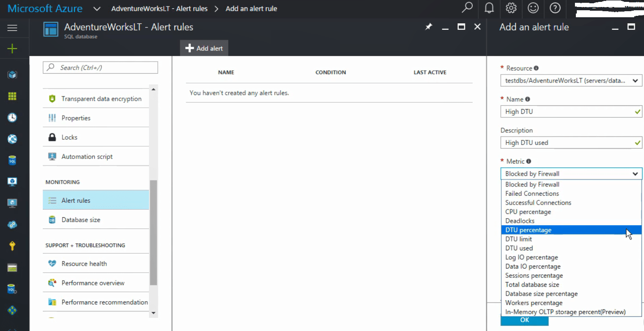
Task: Choose DTU percentage from metric list
Action: [571, 230]
